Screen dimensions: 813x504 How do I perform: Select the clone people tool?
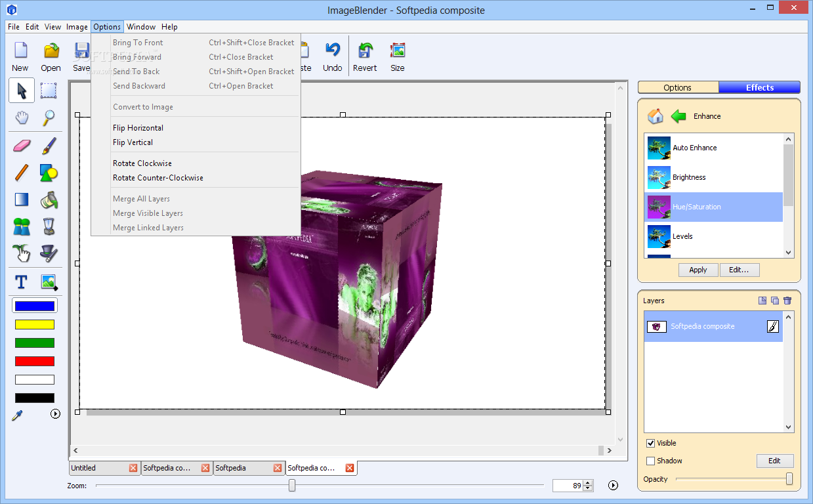22,227
